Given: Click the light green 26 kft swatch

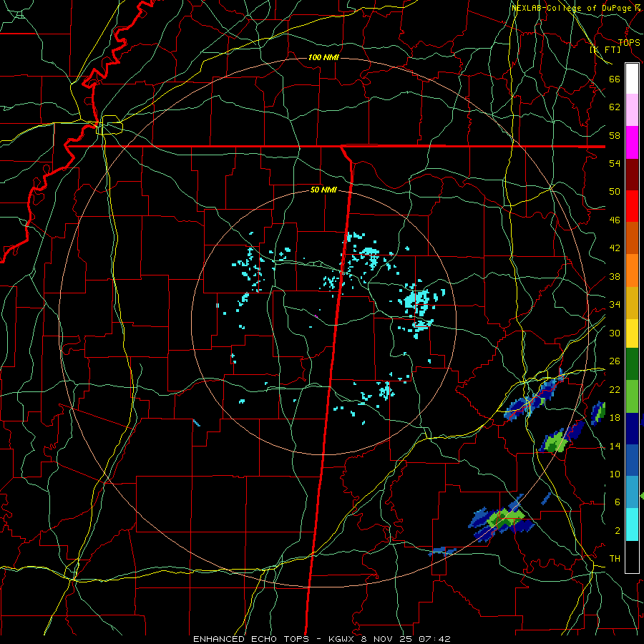Looking at the screenshot, I should click(x=632, y=396).
